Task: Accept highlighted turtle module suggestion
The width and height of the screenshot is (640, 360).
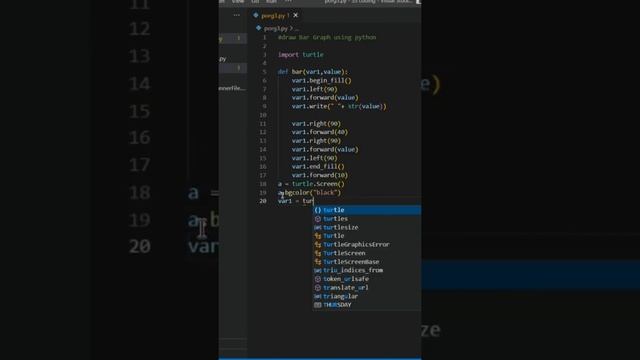Action: (367, 210)
